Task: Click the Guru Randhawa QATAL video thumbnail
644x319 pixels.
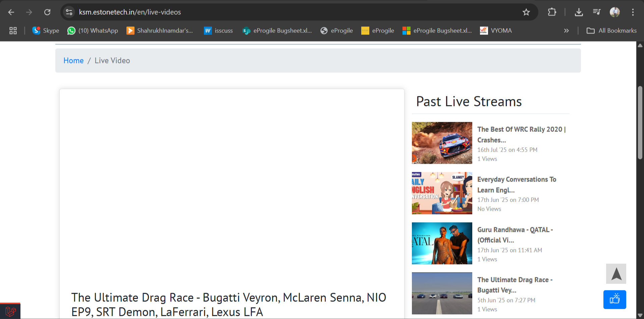Action: 442,243
